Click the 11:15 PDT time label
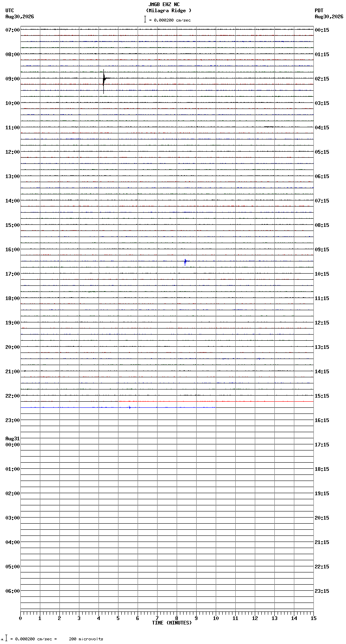Viewport: 346px width, 644px height. coord(322,298)
